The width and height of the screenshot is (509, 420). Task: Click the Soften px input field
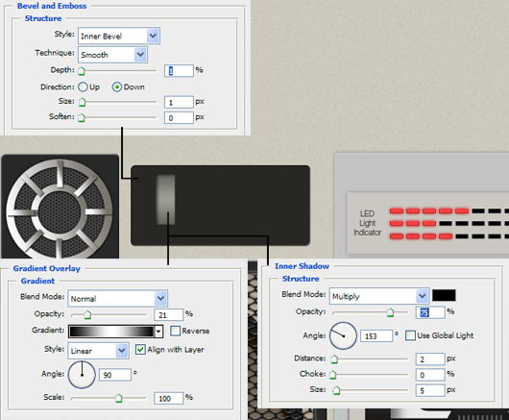[179, 117]
